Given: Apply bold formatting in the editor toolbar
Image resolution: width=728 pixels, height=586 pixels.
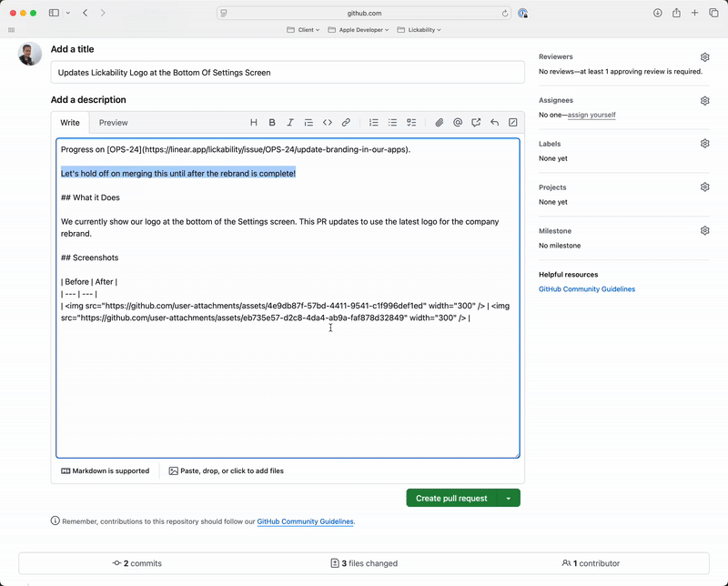Looking at the screenshot, I should (x=272, y=123).
